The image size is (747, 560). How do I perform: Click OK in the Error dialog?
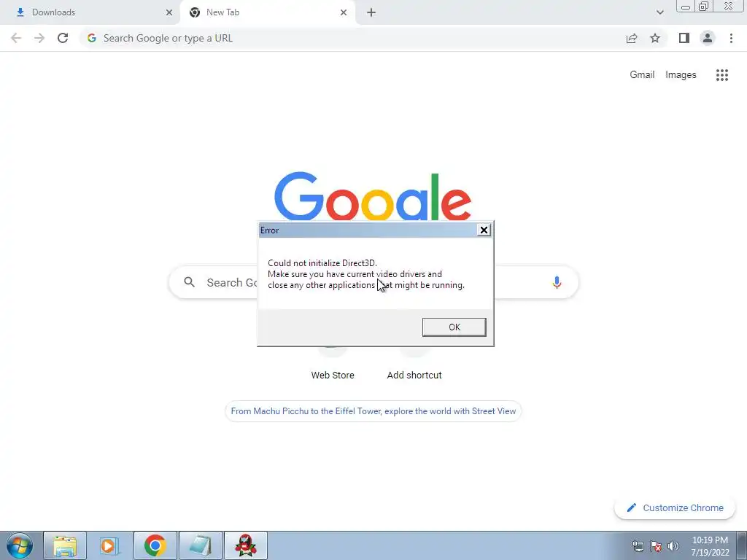pos(454,327)
